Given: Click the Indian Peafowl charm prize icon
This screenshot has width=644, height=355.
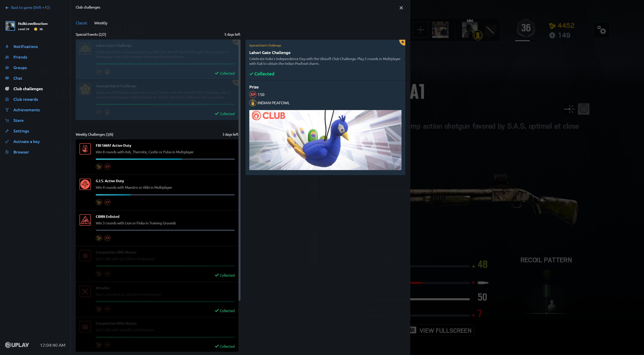Looking at the screenshot, I should (253, 103).
